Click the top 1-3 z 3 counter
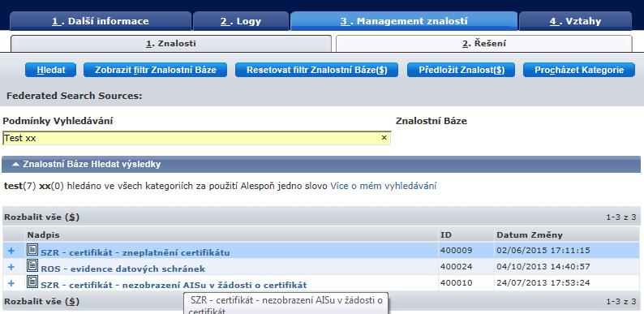Viewport: 644px width, 314px height. pyautogui.click(x=620, y=217)
